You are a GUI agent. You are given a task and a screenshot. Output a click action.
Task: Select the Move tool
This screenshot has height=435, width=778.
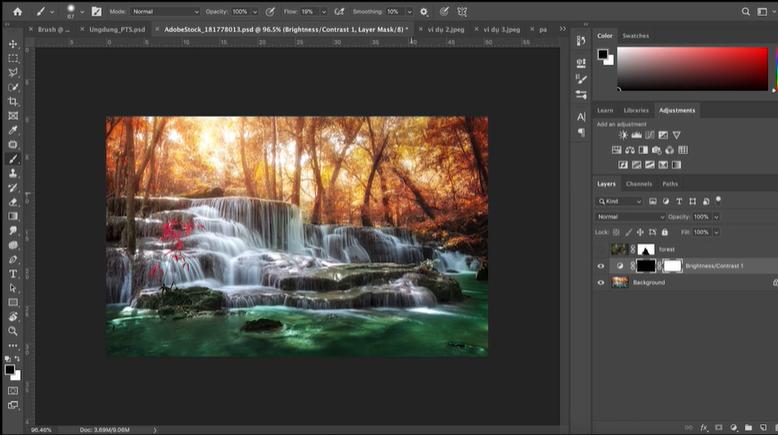pyautogui.click(x=13, y=44)
